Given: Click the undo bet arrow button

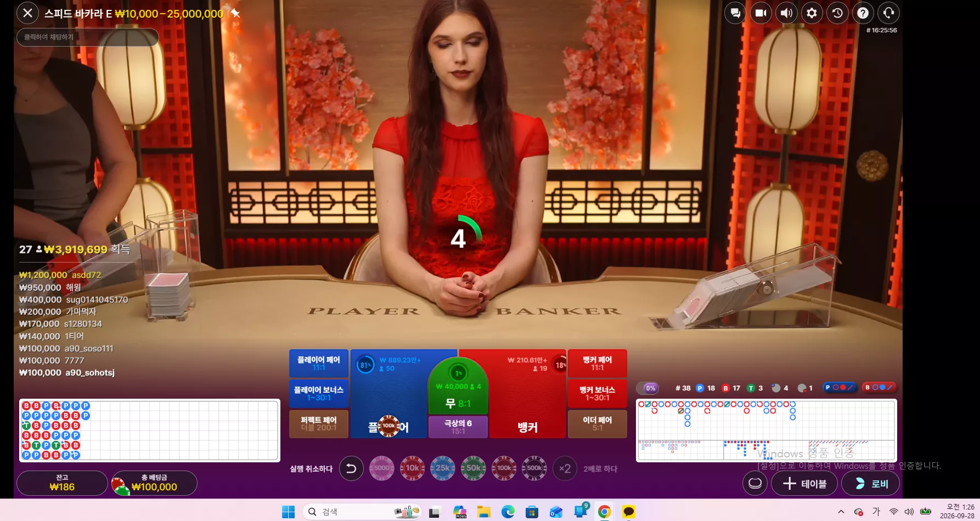Looking at the screenshot, I should pyautogui.click(x=351, y=468).
